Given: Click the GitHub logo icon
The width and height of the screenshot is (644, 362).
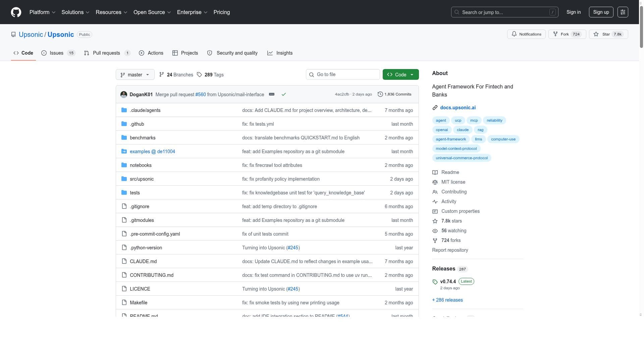Looking at the screenshot, I should click(16, 12).
